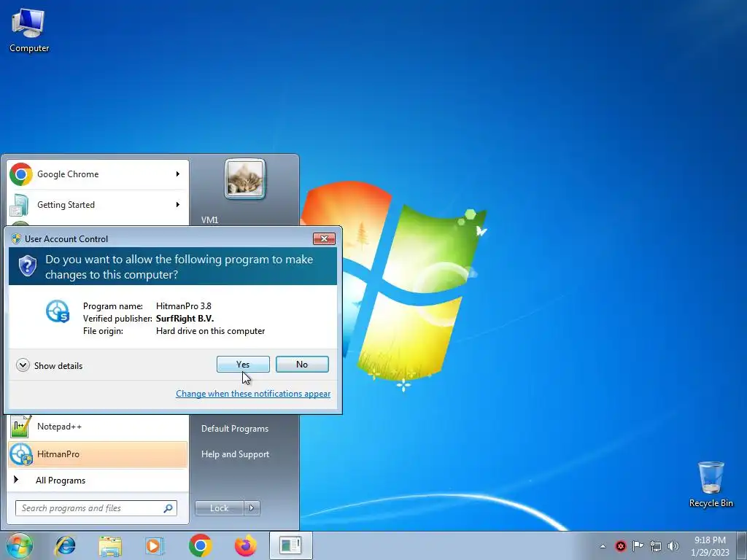Open Internet Explorer from the taskbar
747x560 pixels.
[x=65, y=545]
